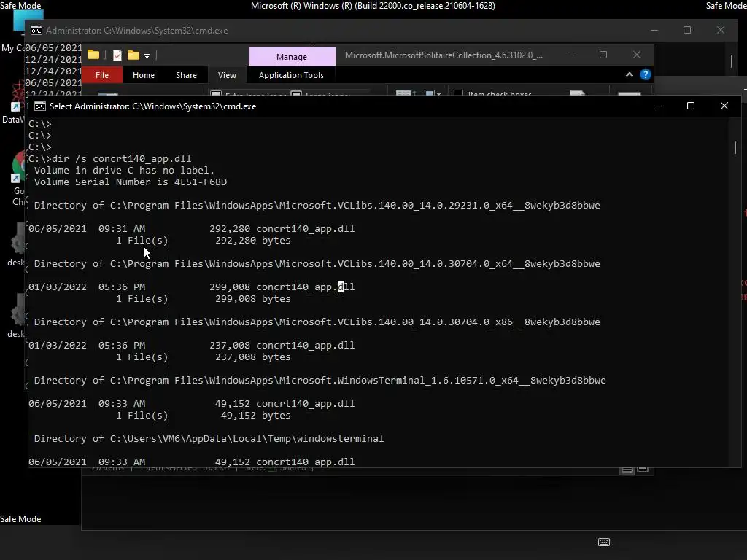Open the Application Tools ribbon tab

tap(291, 75)
